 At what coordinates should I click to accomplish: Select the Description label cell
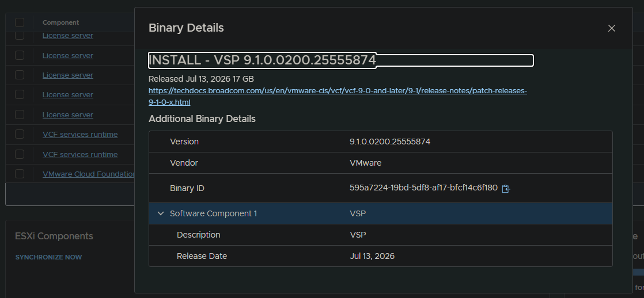click(198, 235)
